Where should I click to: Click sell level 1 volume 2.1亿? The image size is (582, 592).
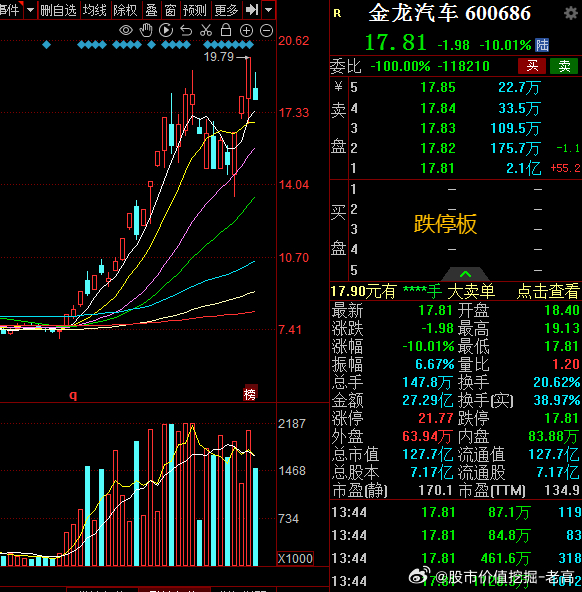[x=523, y=168]
